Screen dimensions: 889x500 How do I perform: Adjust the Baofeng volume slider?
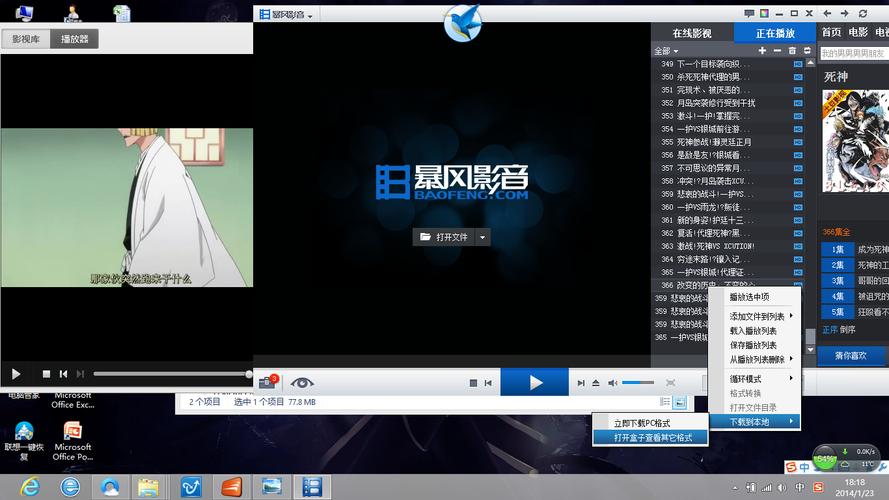click(638, 383)
